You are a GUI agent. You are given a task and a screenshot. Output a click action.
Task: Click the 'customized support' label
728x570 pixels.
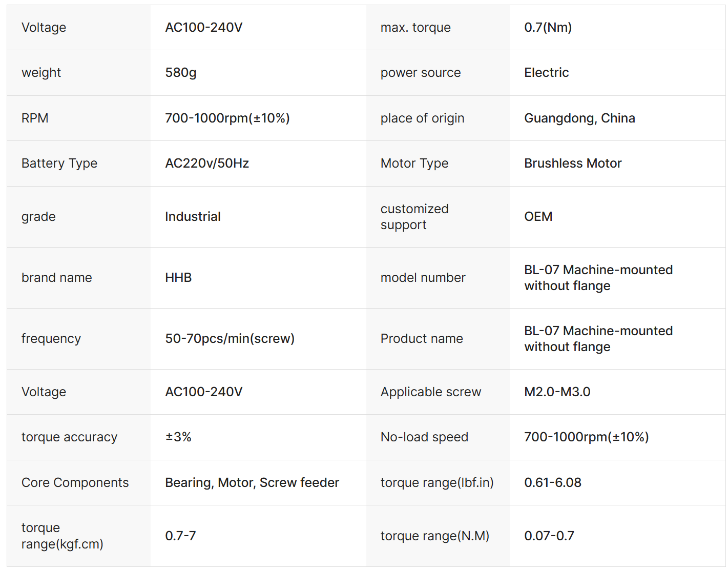point(414,217)
